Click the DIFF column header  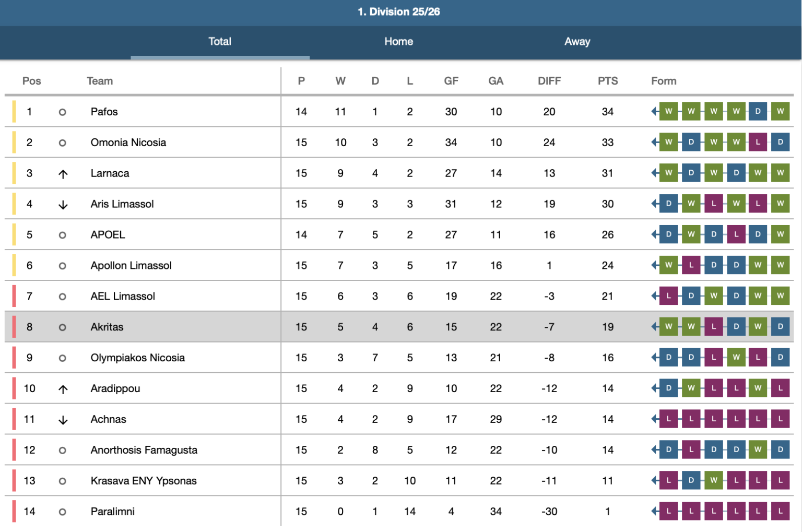tap(549, 81)
